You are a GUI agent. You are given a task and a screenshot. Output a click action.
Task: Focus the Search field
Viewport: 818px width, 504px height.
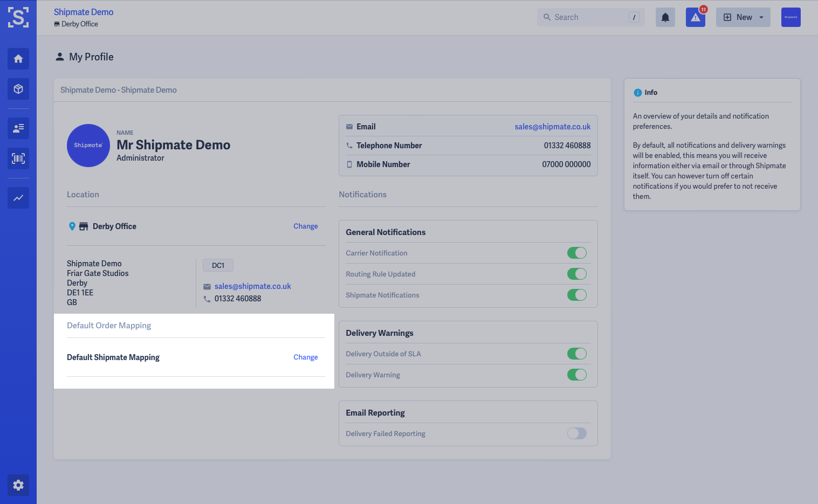tap(591, 17)
